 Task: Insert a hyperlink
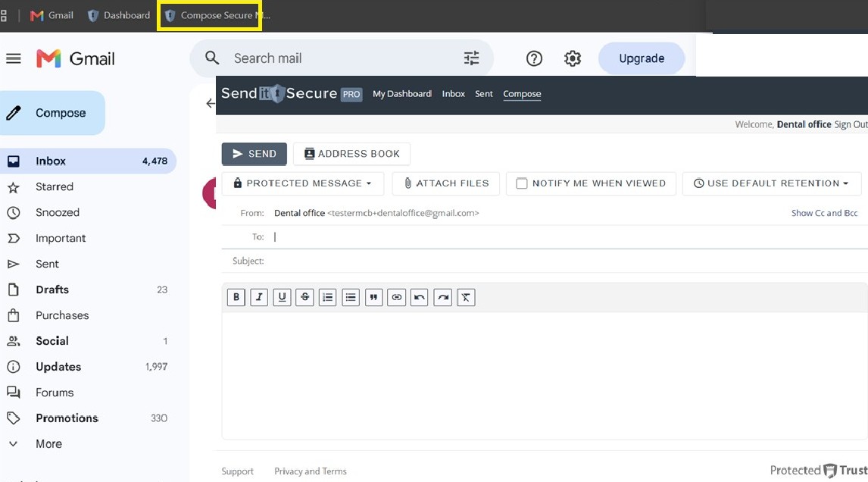click(x=397, y=298)
